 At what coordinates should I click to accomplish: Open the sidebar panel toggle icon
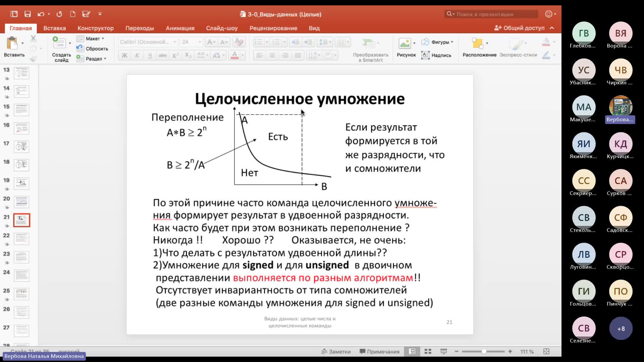tap(14, 14)
